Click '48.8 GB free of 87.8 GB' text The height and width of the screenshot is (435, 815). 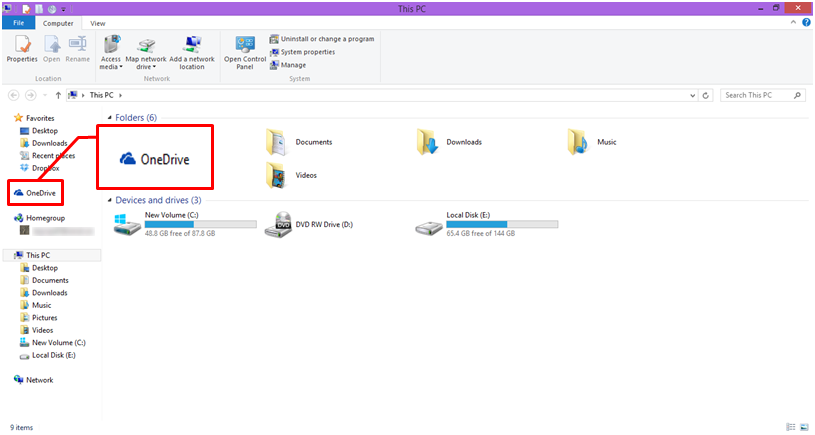point(180,234)
